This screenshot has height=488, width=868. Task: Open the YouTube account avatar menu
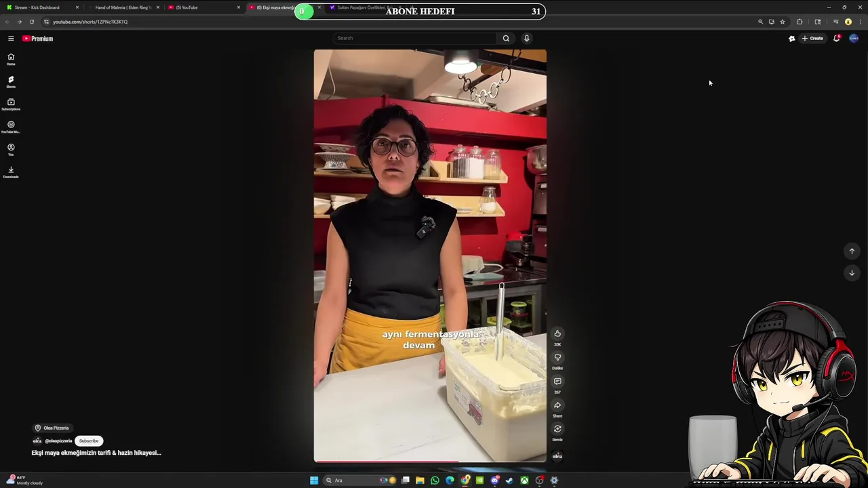coord(854,39)
